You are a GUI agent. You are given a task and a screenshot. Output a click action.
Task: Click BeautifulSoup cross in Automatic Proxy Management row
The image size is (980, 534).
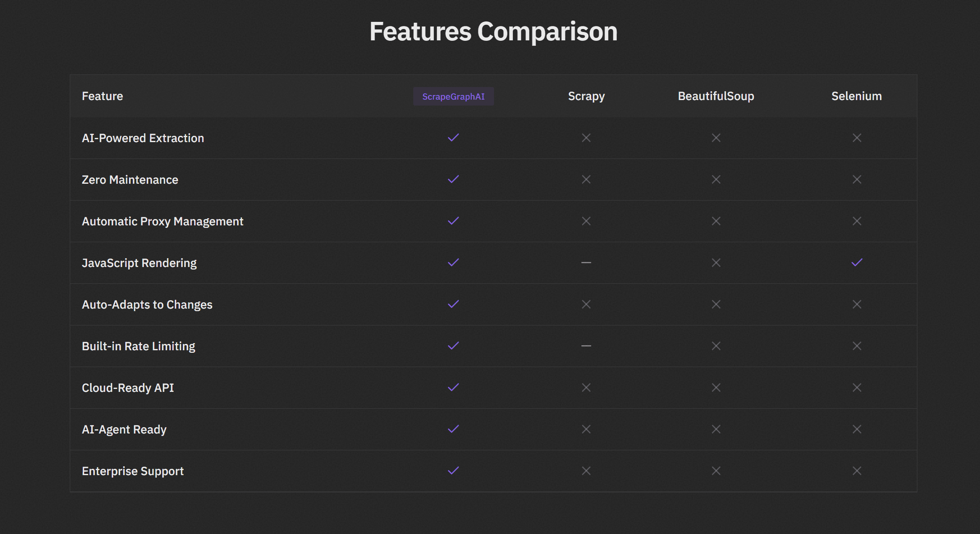(716, 221)
